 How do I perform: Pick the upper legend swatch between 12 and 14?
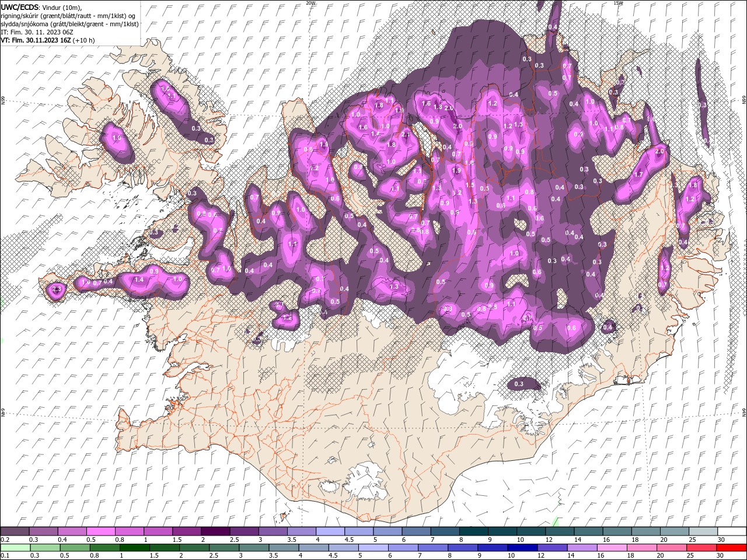pos(559,531)
